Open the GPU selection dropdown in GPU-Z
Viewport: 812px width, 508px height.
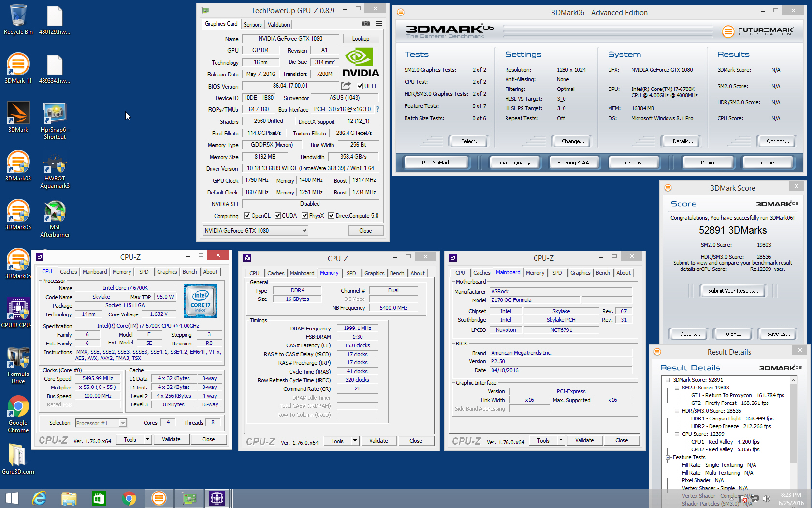tap(255, 231)
